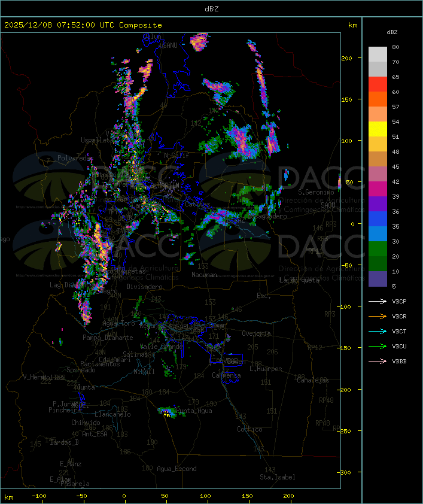
Task: Click the Pampa_Diamante map label
Action: (108, 338)
